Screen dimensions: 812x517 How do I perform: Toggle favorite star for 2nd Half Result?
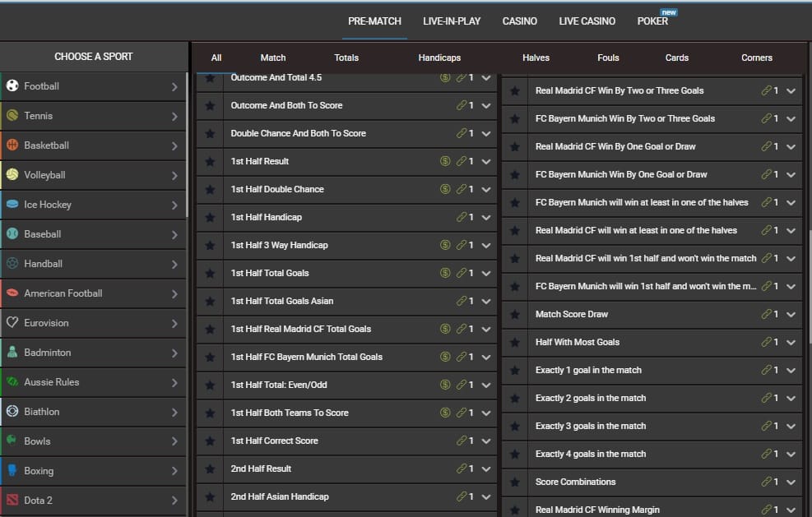point(210,469)
